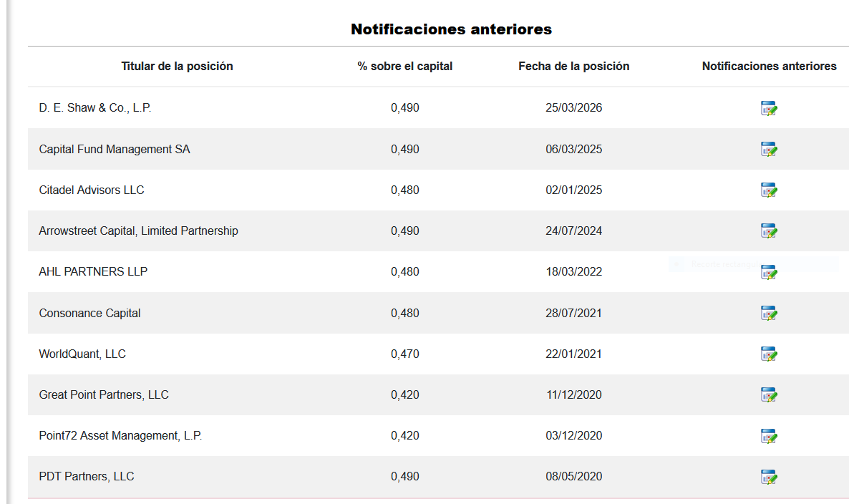This screenshot has height=504, width=849.
Task: Click the PDT Partners, LLC holder name
Action: [87, 476]
